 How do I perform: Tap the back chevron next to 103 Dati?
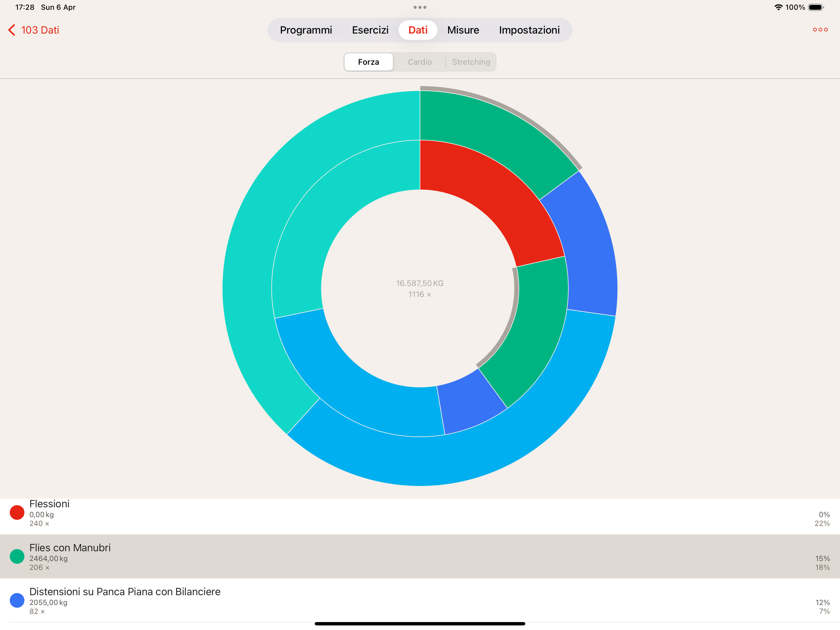tap(12, 30)
